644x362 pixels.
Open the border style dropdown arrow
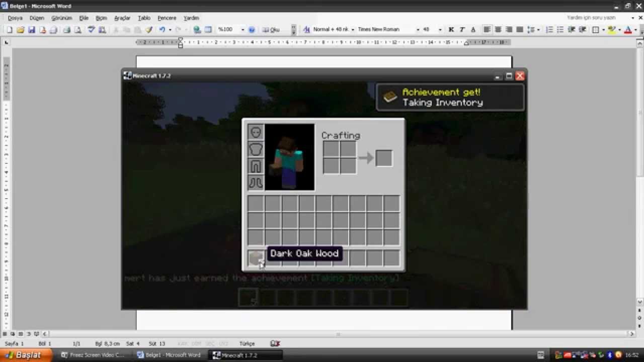[x=603, y=30]
